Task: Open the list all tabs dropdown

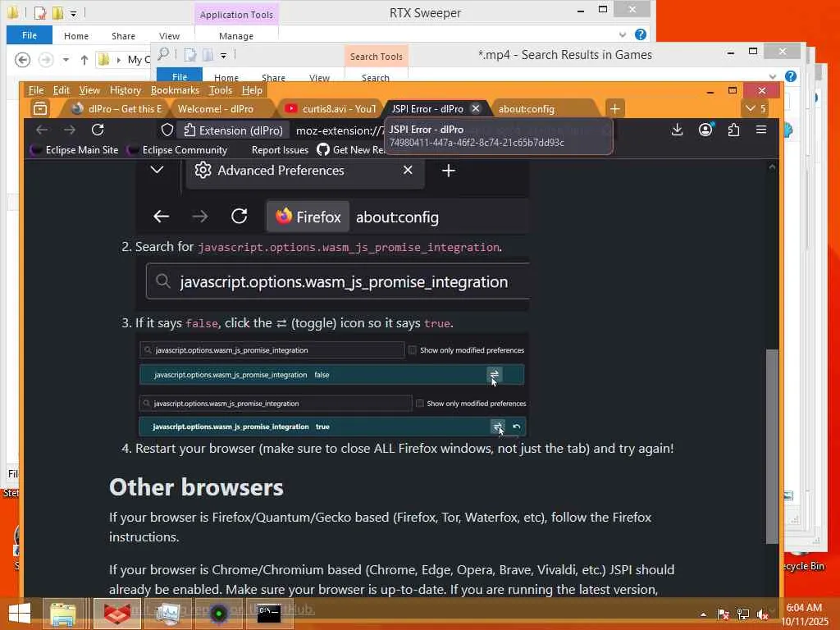Action: (756, 109)
